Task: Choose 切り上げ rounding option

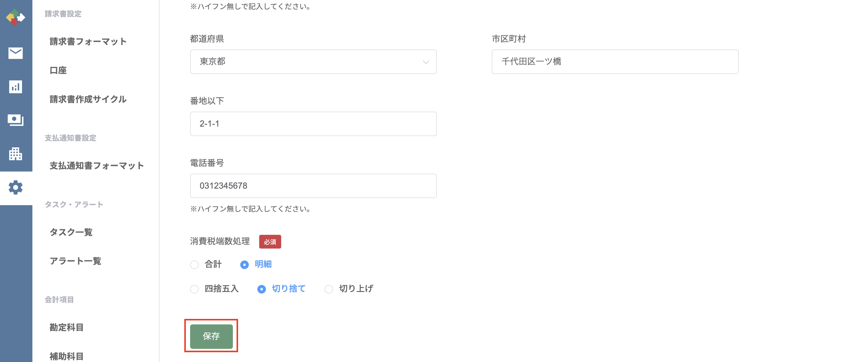Action: point(329,289)
